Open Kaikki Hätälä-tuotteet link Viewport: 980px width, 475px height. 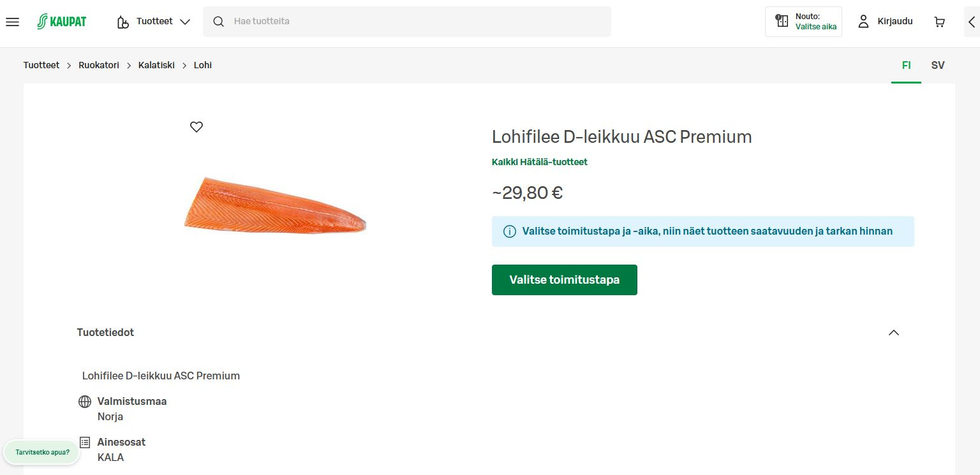(539, 162)
